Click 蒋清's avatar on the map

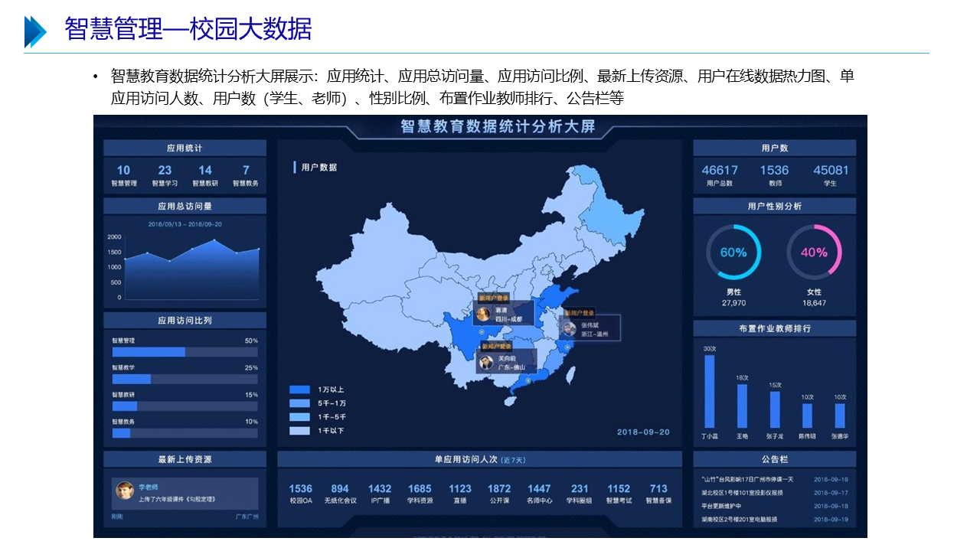click(483, 314)
